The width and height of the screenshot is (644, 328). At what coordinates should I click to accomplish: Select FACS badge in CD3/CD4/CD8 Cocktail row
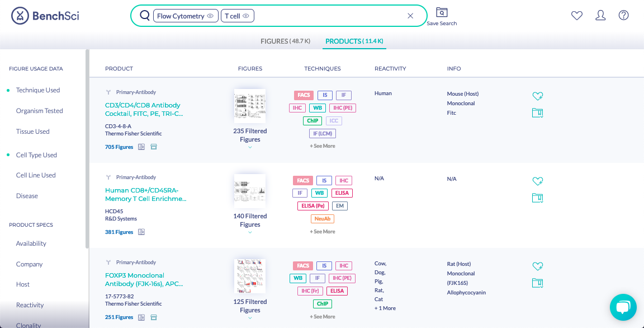304,95
